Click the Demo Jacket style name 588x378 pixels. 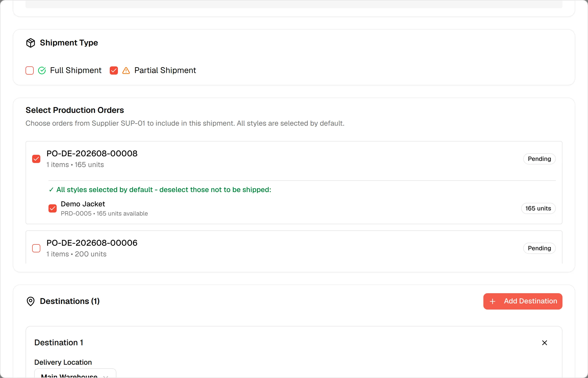coord(83,204)
